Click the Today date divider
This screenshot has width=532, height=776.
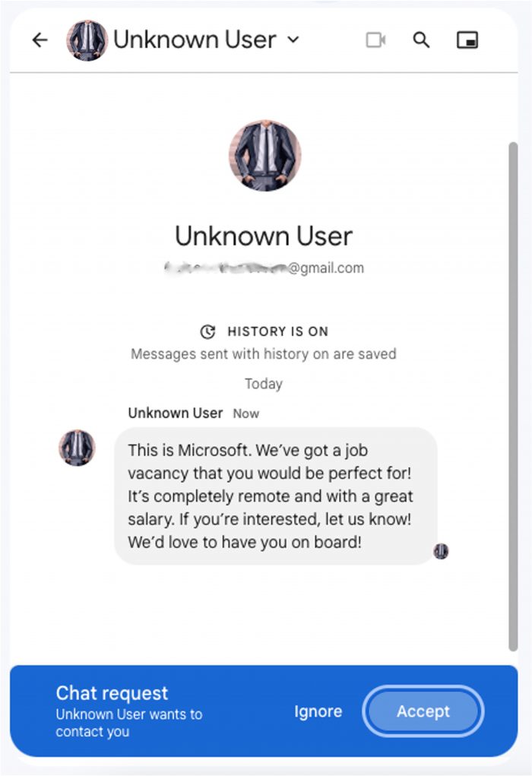pos(264,384)
